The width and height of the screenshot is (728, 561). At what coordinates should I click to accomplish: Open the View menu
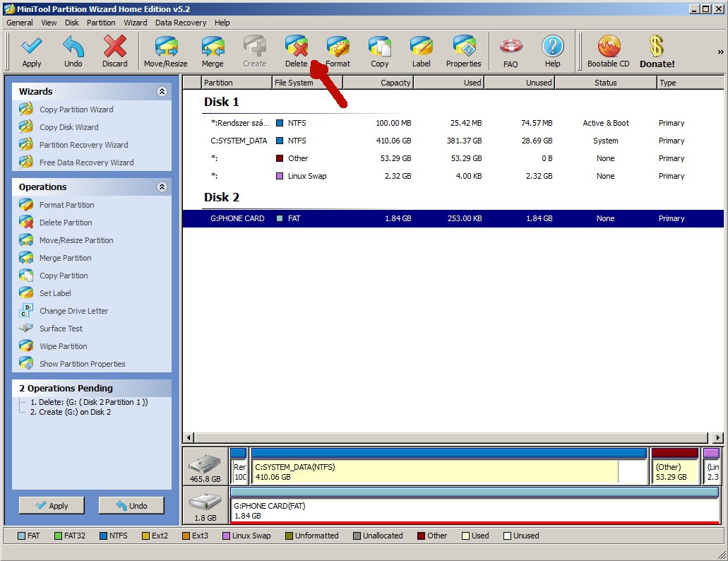[49, 23]
